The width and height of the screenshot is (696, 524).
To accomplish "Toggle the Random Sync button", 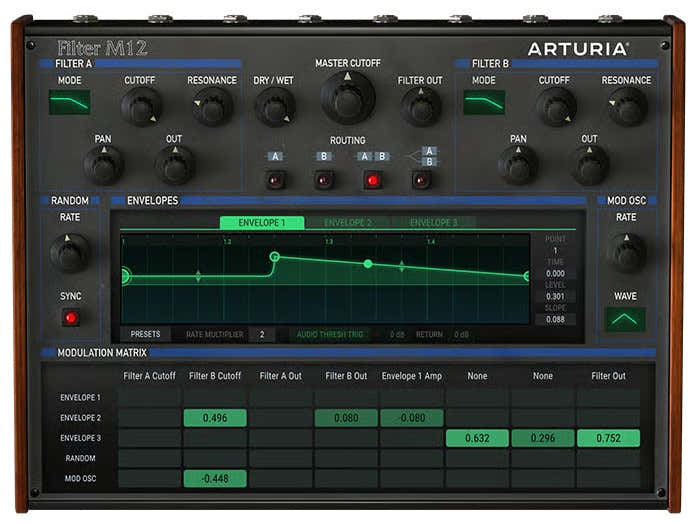I will click(71, 318).
